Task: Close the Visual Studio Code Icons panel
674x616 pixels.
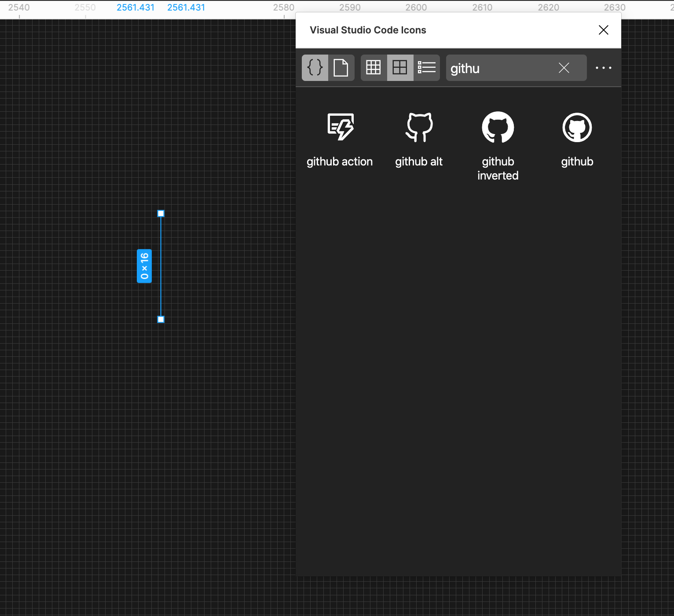Action: [x=604, y=30]
